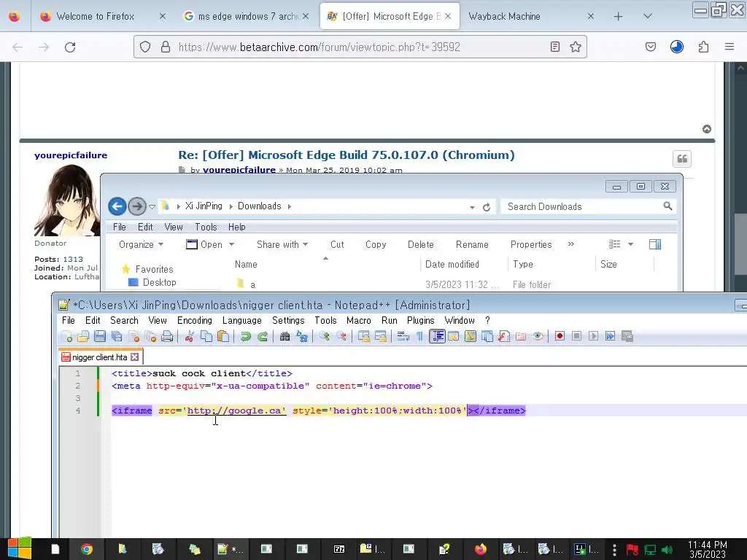
Task: Open the Macro menu in Notepad++
Action: point(359,321)
